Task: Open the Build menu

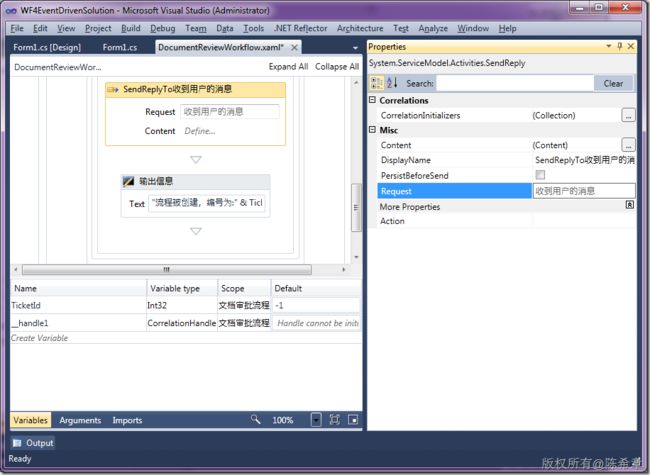Action: click(131, 28)
